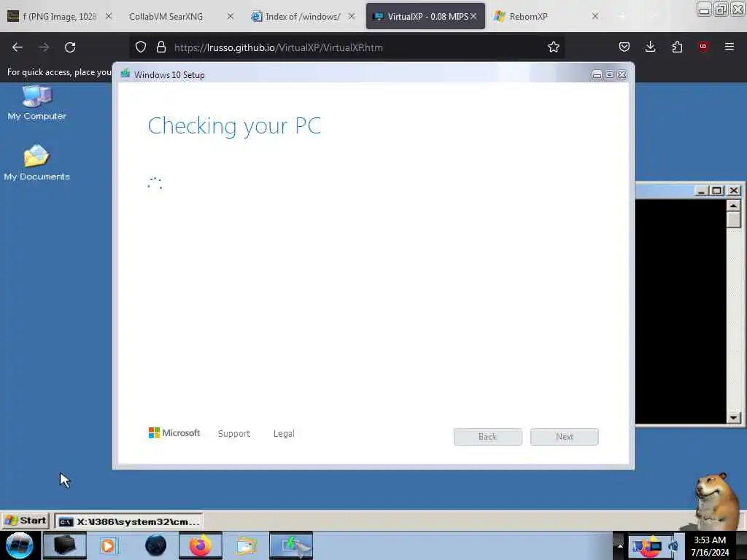Select the My Documents desktop icon

36,163
